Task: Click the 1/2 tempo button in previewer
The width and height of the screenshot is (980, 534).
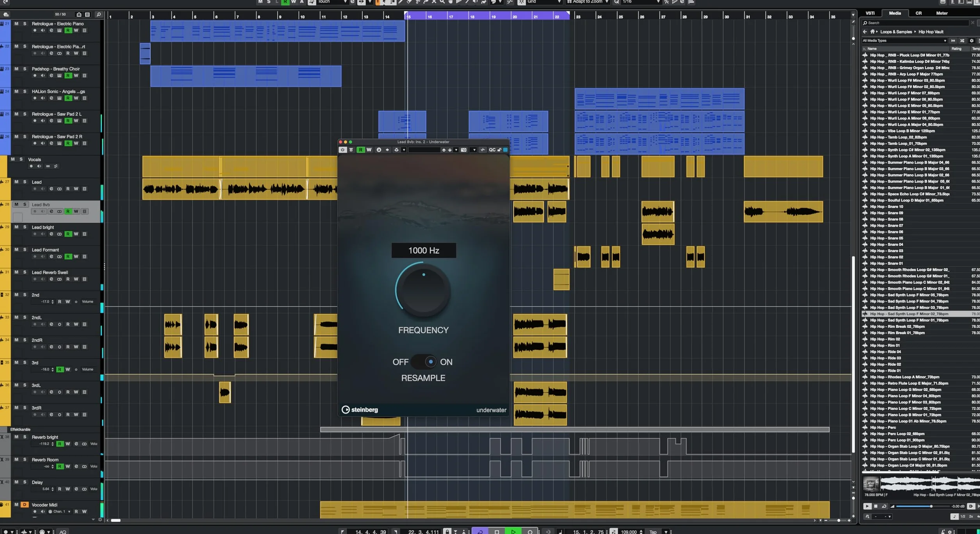Action: 963,517
